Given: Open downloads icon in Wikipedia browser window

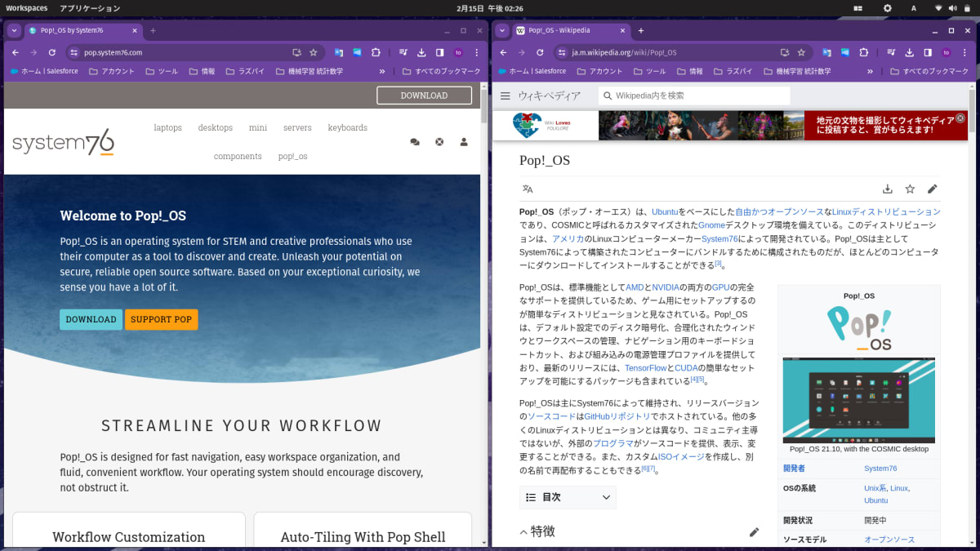Looking at the screenshot, I should point(911,52).
